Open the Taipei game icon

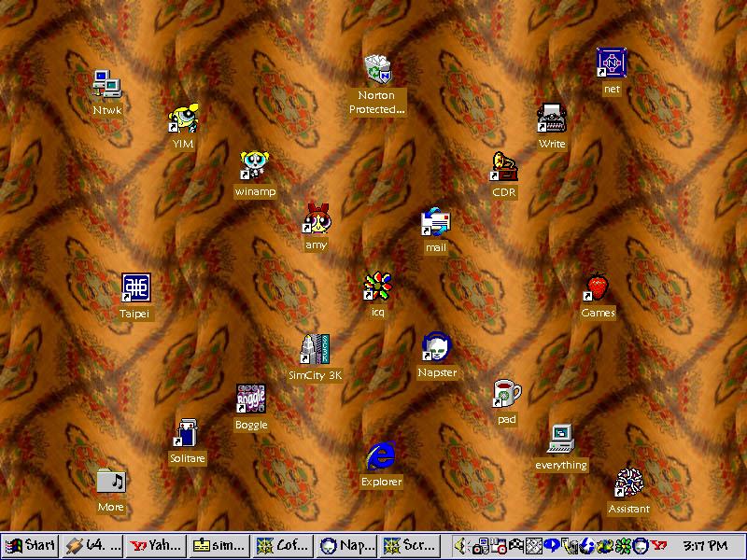[x=135, y=288]
